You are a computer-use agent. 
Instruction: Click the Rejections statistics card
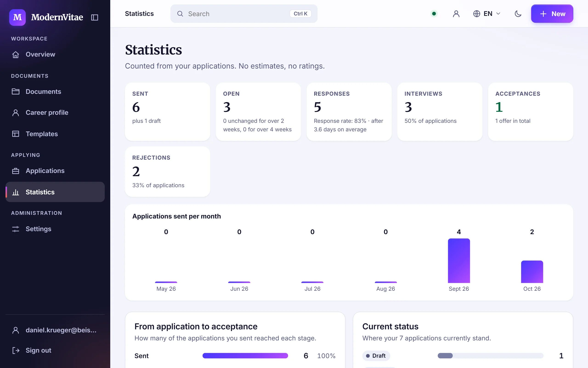(167, 172)
